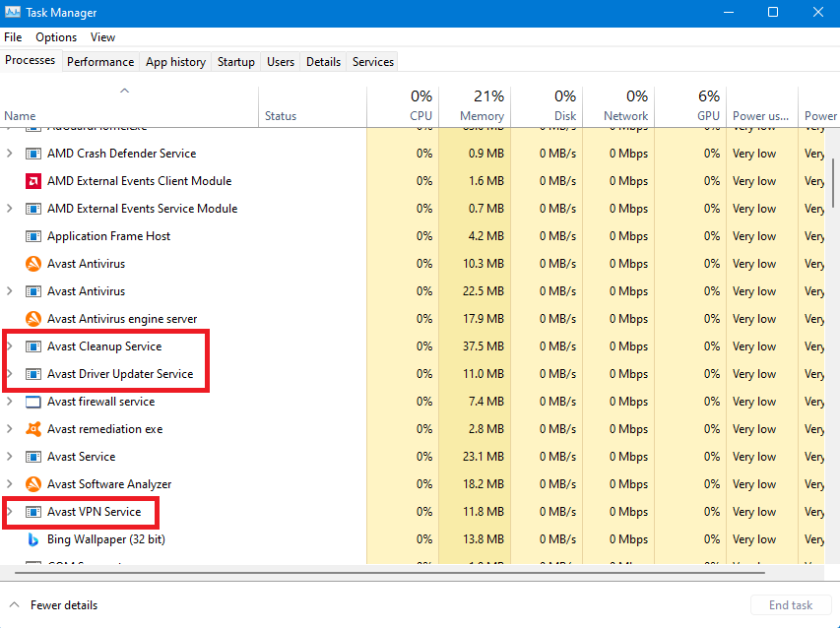Open the Startup tab

(236, 62)
